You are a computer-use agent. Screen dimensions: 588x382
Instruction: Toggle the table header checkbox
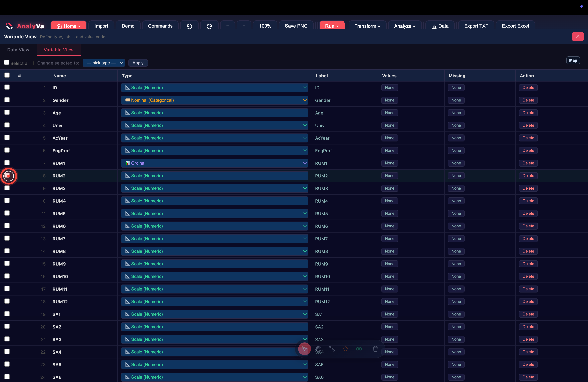click(x=7, y=75)
